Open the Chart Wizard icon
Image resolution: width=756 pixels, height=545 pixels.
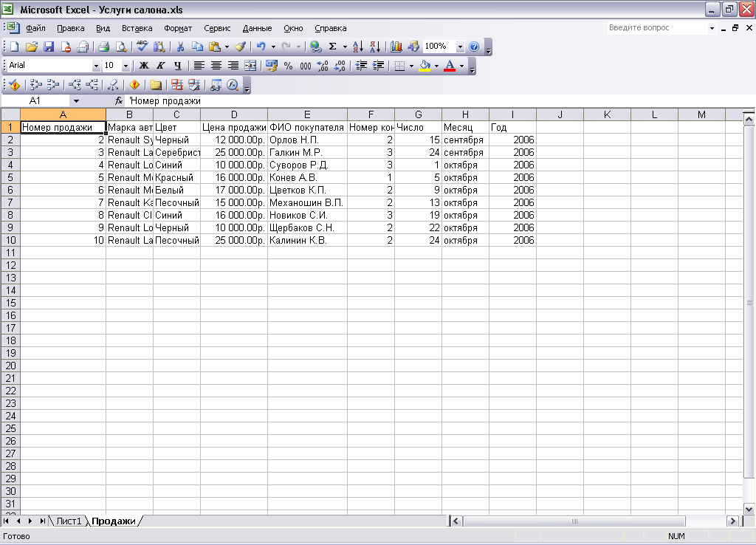(396, 47)
